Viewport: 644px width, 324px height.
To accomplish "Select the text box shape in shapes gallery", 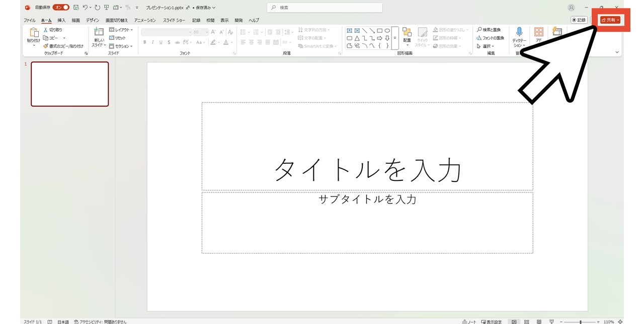I will 349,30.
